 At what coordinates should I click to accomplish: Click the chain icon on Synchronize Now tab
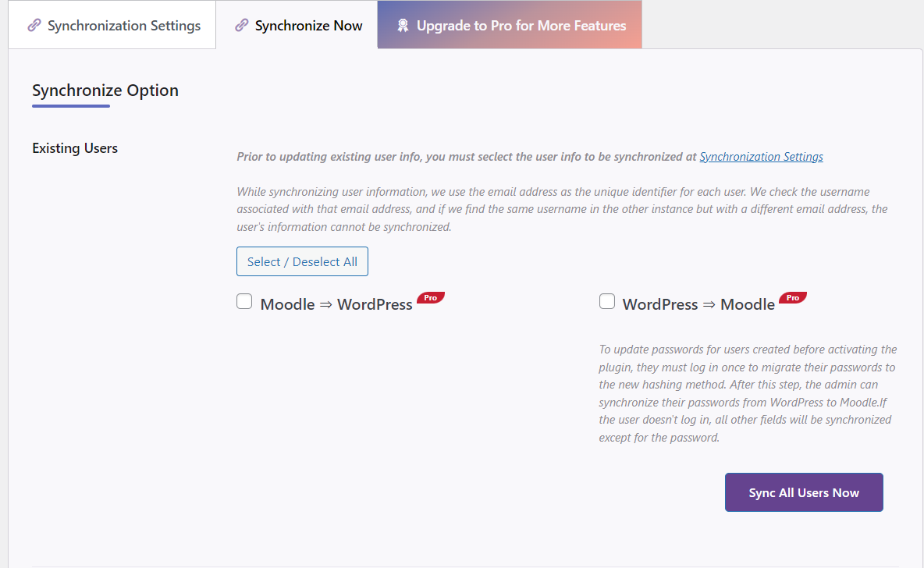[x=242, y=26]
